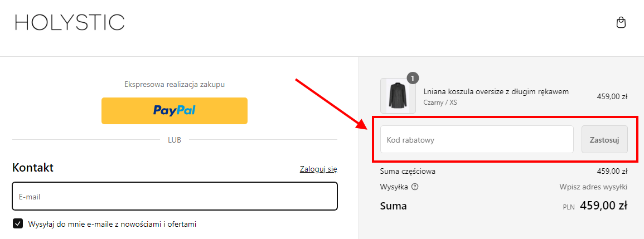Click the HOLYSTIC logo
This screenshot has height=239, width=644.
click(70, 22)
